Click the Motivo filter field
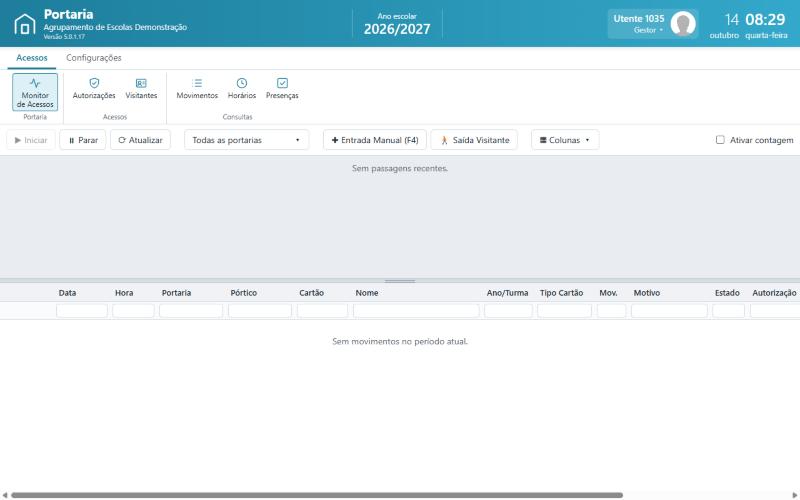Image resolution: width=800 pixels, height=500 pixels. [x=669, y=310]
